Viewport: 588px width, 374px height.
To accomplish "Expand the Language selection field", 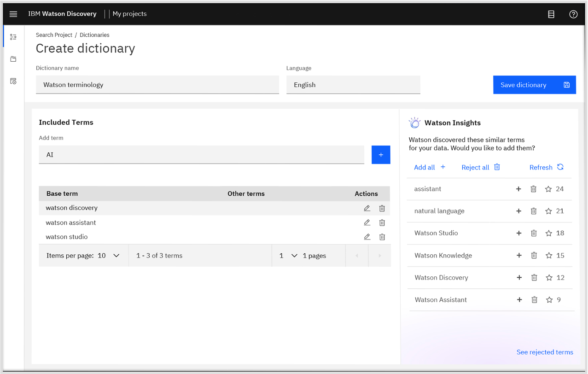I will click(x=353, y=85).
